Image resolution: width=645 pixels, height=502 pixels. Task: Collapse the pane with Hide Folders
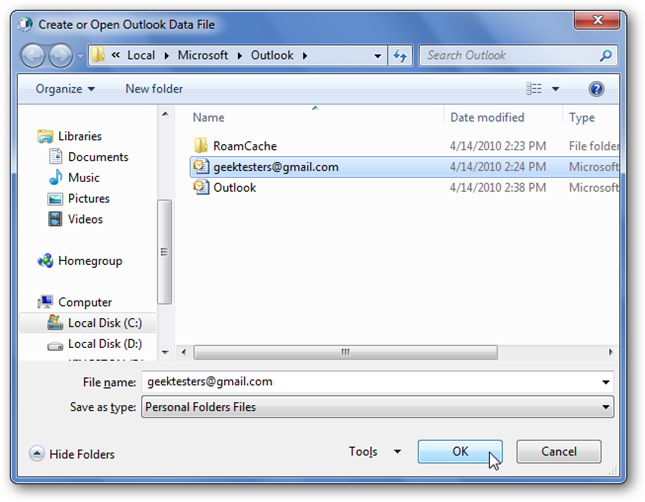pos(72,454)
